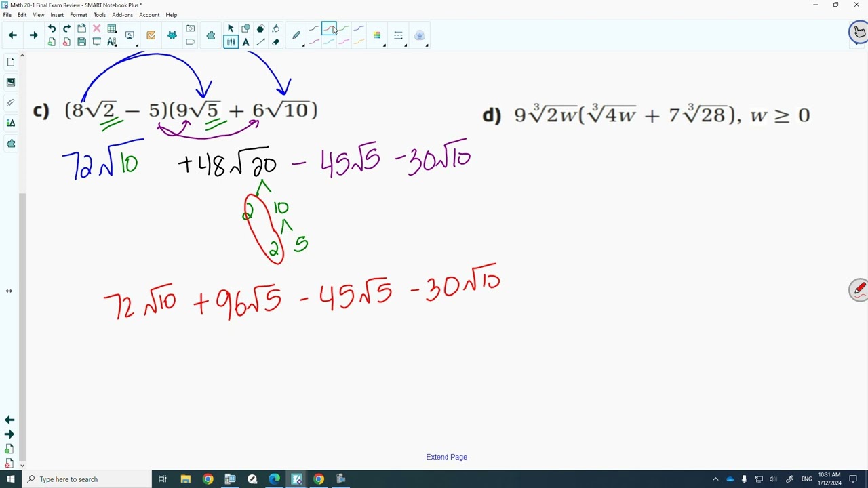Click the Extend Page link

coord(447,457)
